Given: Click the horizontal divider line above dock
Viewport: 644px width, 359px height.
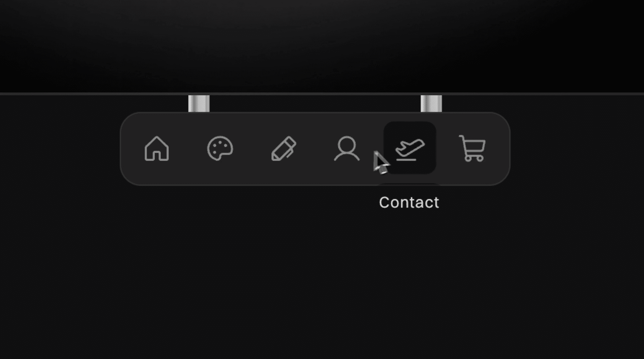Looking at the screenshot, I should click(x=322, y=94).
